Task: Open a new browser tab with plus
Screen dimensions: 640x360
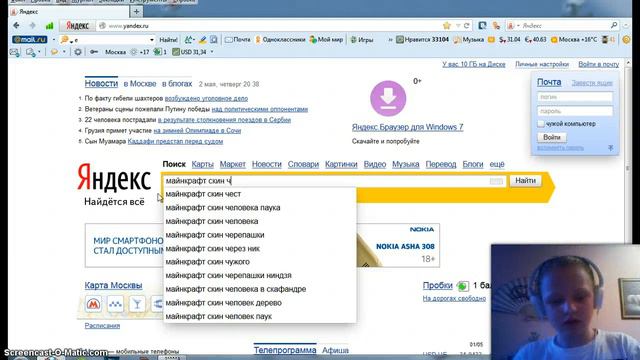Action: 137,11
